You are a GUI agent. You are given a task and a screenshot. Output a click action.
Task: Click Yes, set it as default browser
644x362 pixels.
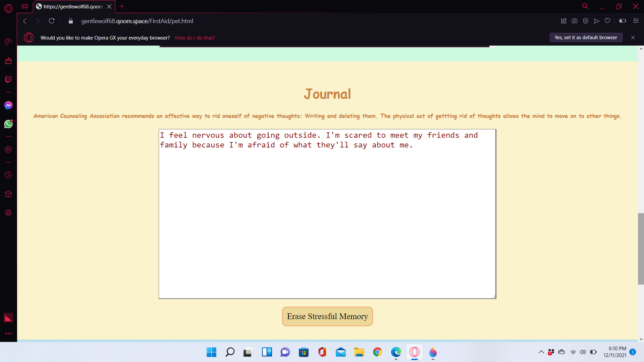pos(586,38)
